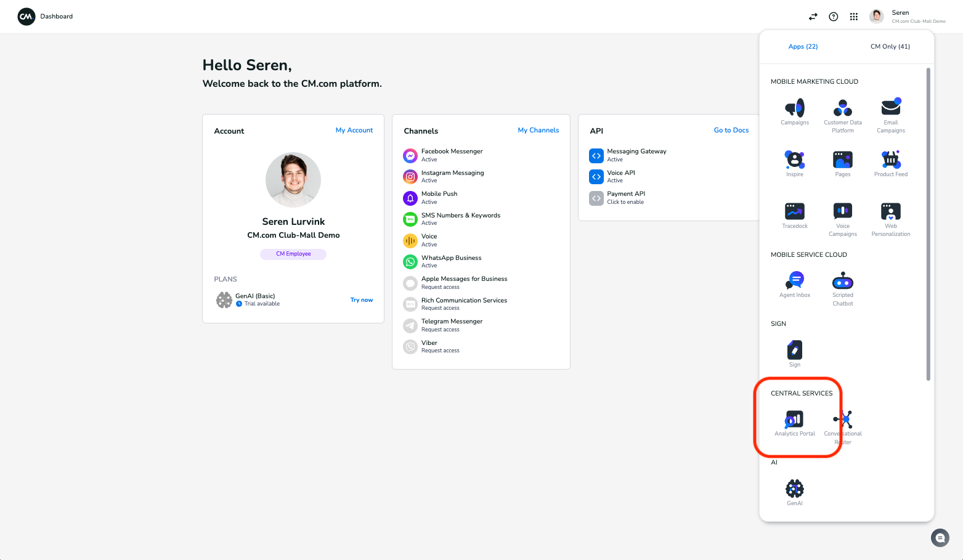Launch the Tracedock app

point(794,212)
